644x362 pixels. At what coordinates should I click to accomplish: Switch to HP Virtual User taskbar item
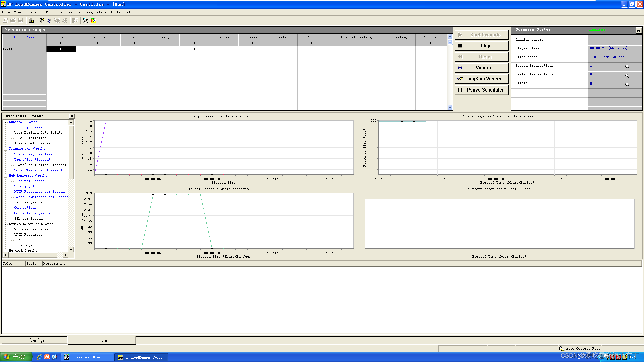(x=88, y=357)
